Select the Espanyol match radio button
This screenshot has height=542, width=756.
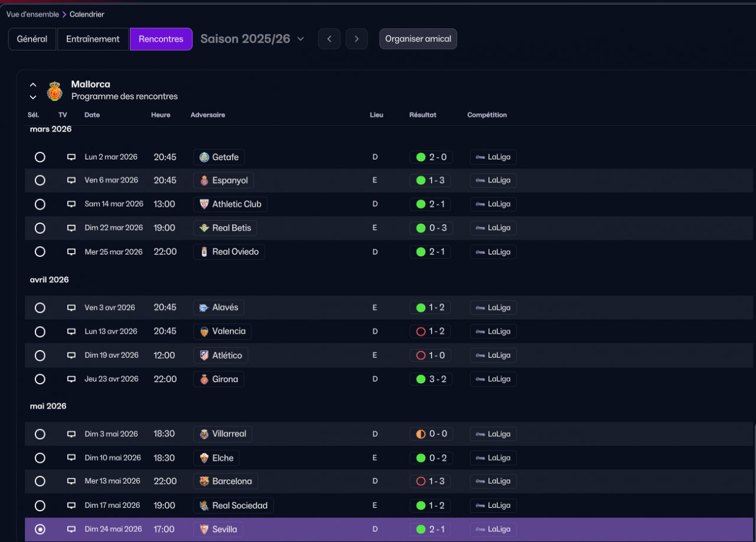click(40, 180)
